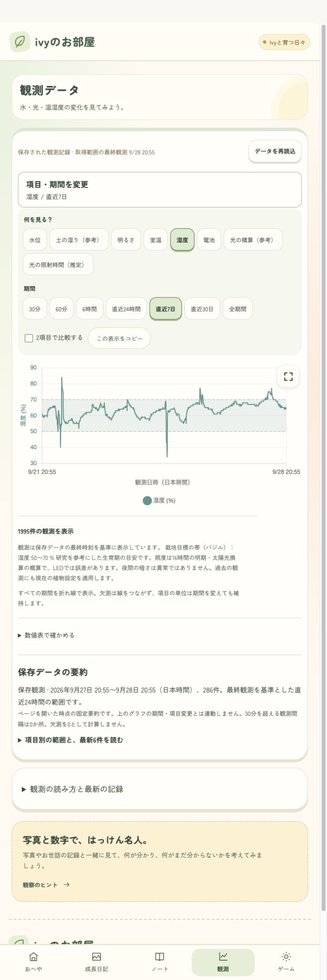Viewport: 327px width, 980px height.
Task: Select 光の照射時間（推定） metric
Action: pos(58,265)
